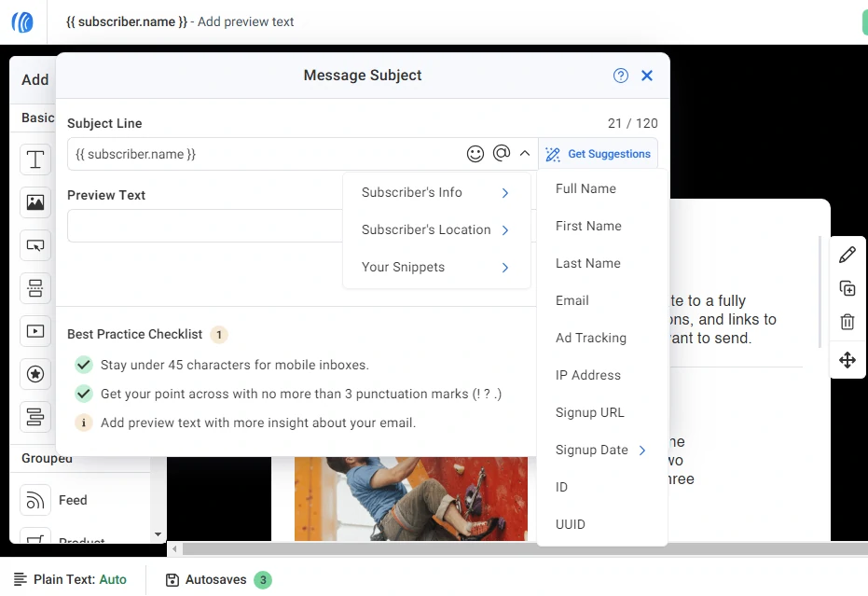
Task: Choose Email personalization field
Action: tap(572, 300)
